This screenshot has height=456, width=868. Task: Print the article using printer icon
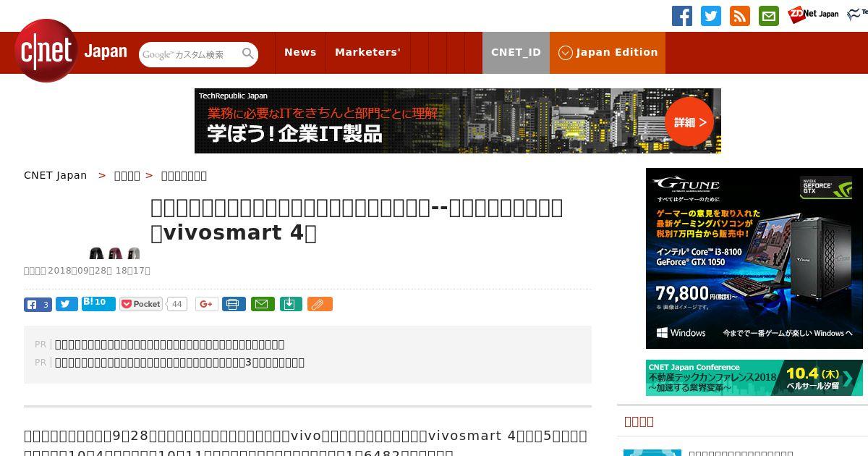click(x=233, y=304)
